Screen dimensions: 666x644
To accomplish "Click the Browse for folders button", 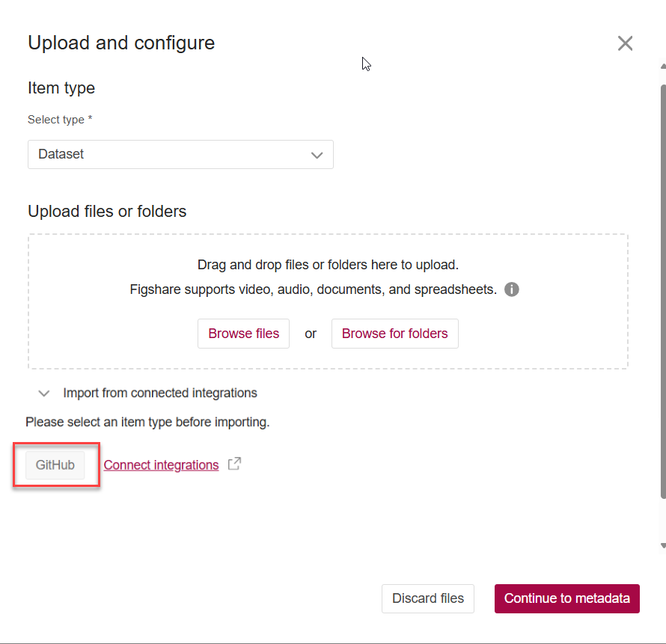I will coord(394,334).
